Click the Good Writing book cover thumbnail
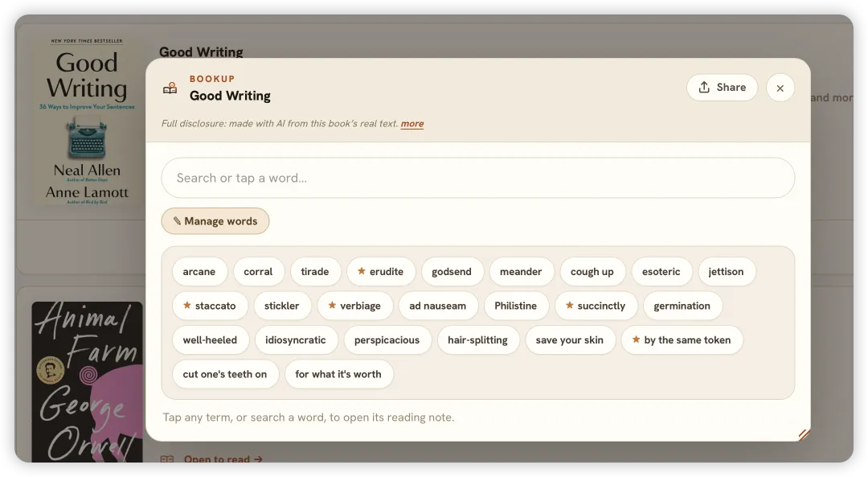The height and width of the screenshot is (477, 868). click(x=87, y=121)
